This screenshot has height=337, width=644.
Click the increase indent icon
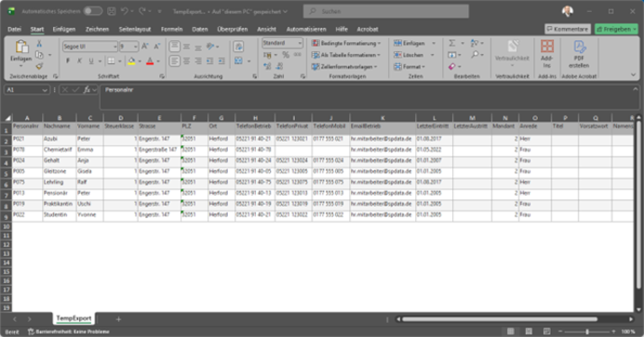coord(221,61)
